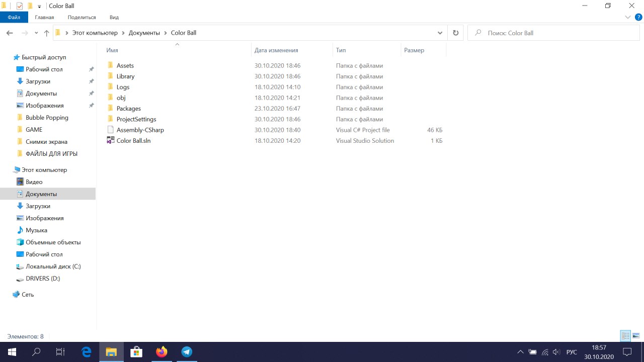Click Документы in the address breadcrumb
The height and width of the screenshot is (362, 644).
(144, 33)
